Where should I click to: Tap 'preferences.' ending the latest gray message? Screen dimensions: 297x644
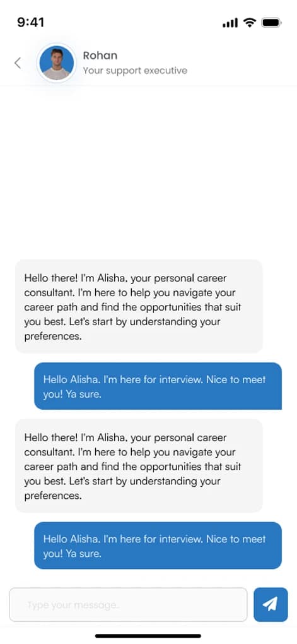54,496
